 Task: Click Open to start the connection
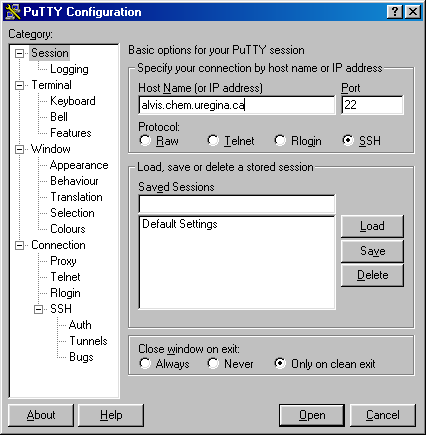click(312, 415)
